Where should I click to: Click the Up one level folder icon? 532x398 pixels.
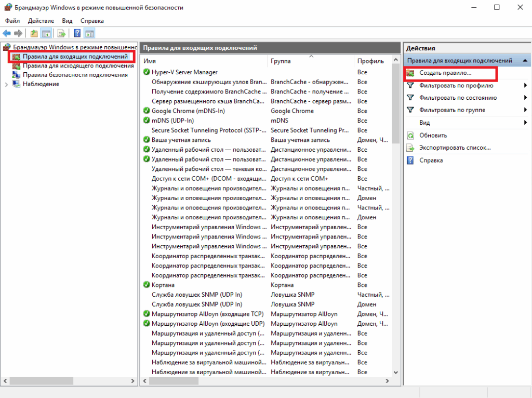point(34,33)
